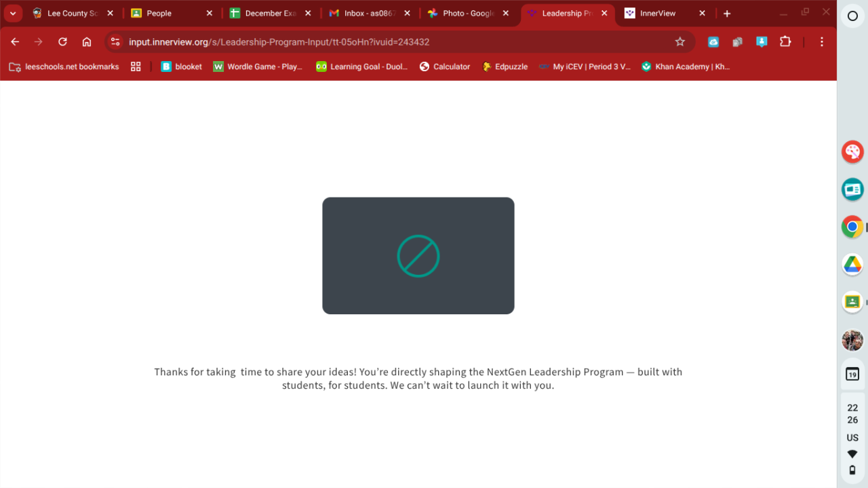868x488 pixels.
Task: Open the battery status icon
Action: 852,470
